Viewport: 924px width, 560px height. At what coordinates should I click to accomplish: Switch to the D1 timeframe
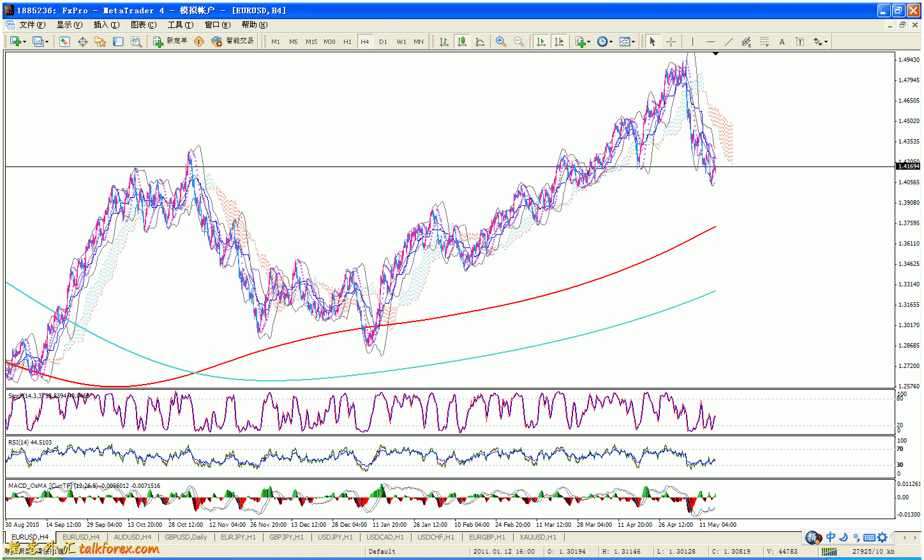383,41
